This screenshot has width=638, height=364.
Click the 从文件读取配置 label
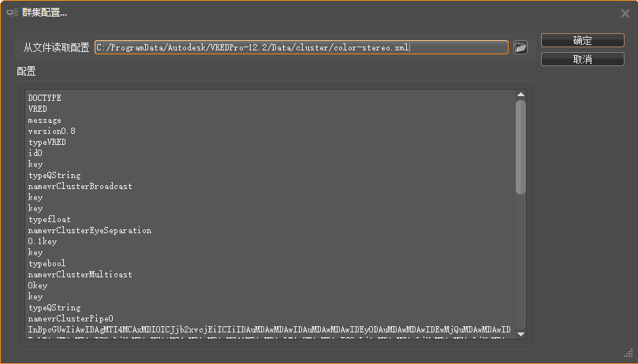click(56, 47)
